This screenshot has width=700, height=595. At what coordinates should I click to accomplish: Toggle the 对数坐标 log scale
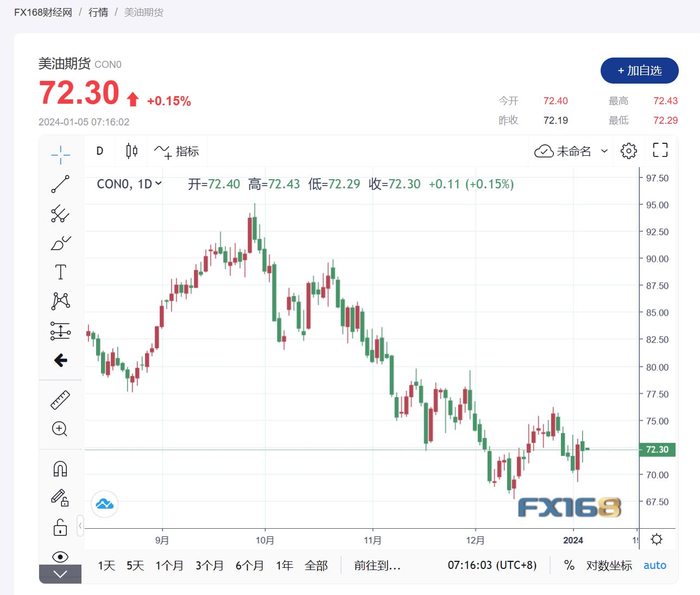click(609, 566)
